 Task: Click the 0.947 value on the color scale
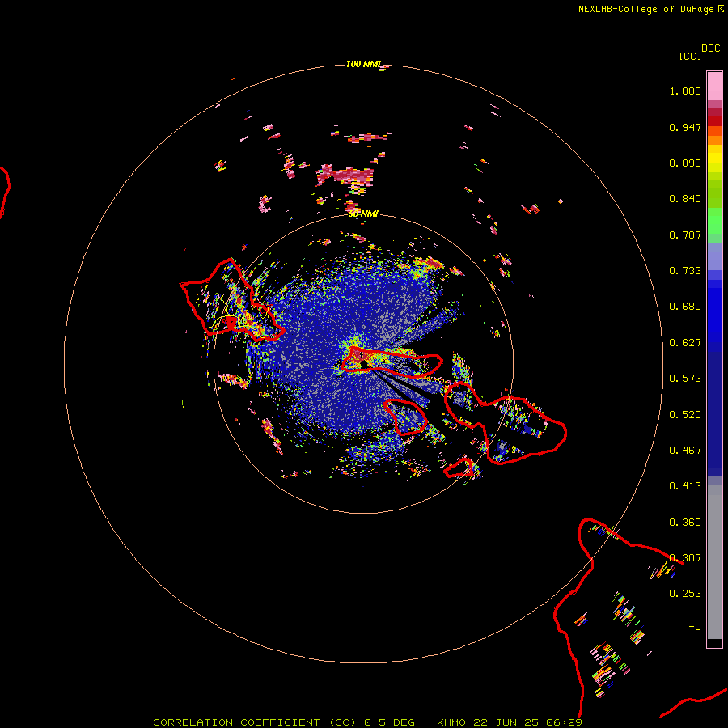click(685, 127)
